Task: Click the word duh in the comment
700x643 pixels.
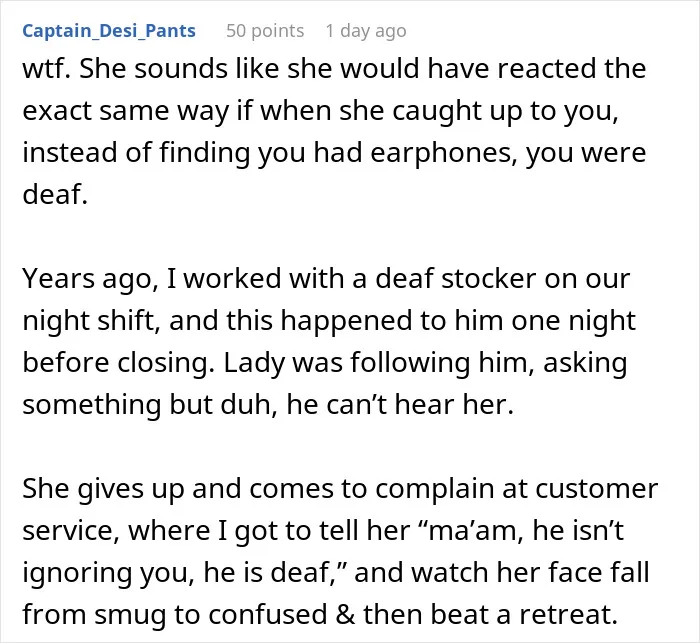Action: click(x=249, y=405)
